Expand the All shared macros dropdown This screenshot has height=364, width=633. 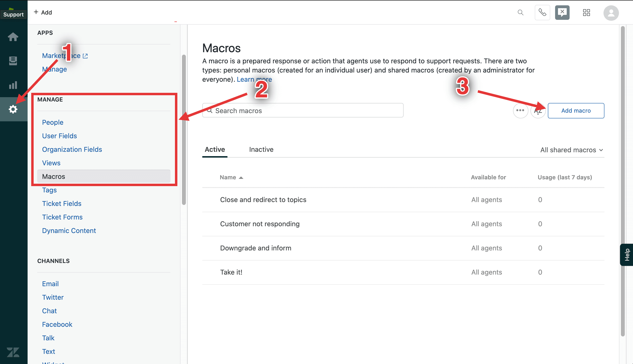point(572,150)
